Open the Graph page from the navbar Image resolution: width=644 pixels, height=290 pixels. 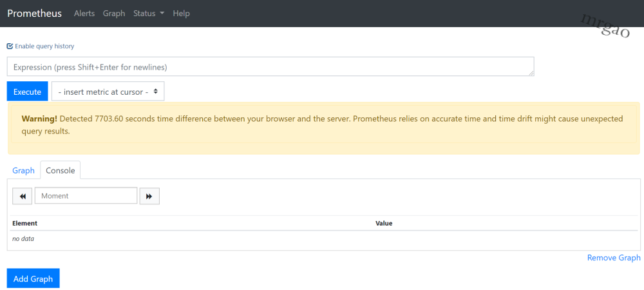pos(114,14)
